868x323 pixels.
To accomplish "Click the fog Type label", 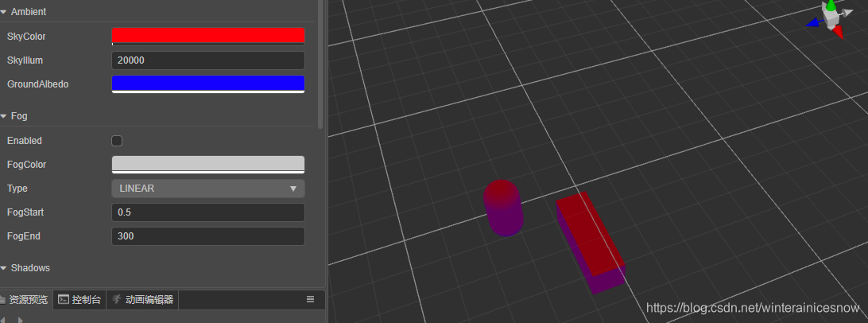I will (17, 189).
